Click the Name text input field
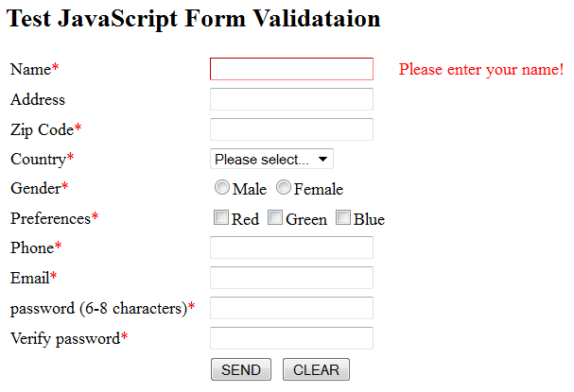The height and width of the screenshot is (392, 574). point(291,69)
